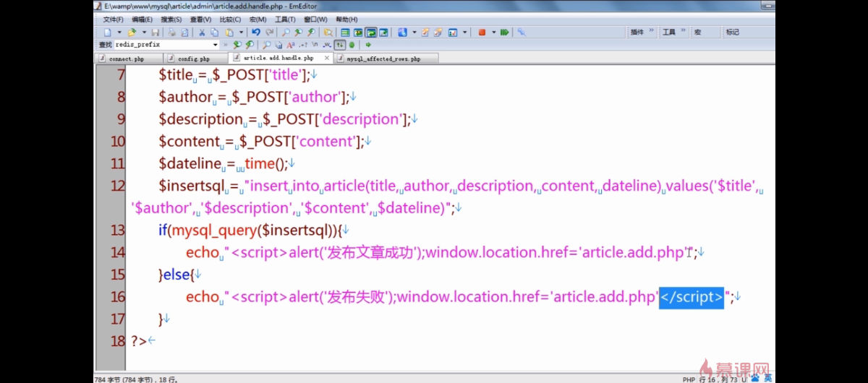This screenshot has width=868, height=383.
Task: Open the 帮助(H) menu
Action: (346, 20)
